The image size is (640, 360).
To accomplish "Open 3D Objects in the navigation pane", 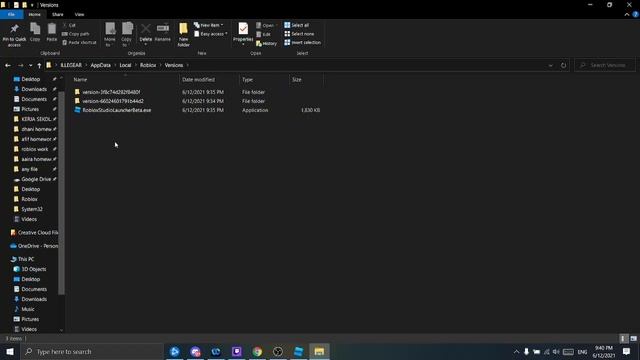I will (x=33, y=269).
